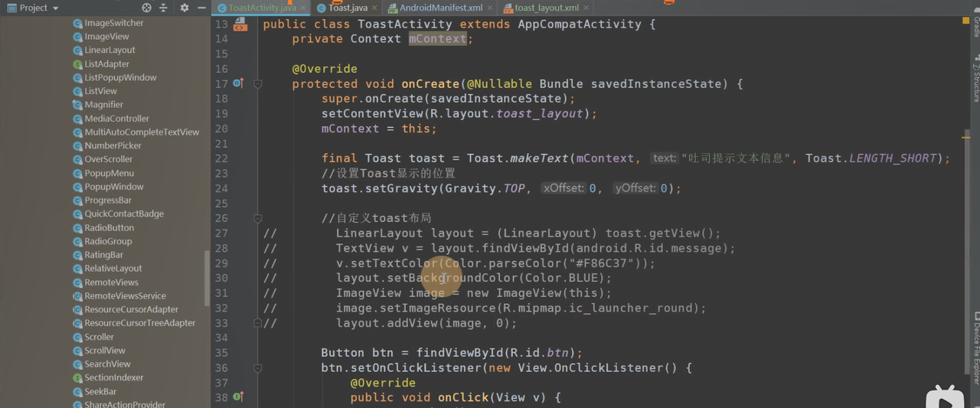Image resolution: width=980 pixels, height=408 pixels.
Task: Click Project panel vertical scrollbar
Action: [x=207, y=278]
